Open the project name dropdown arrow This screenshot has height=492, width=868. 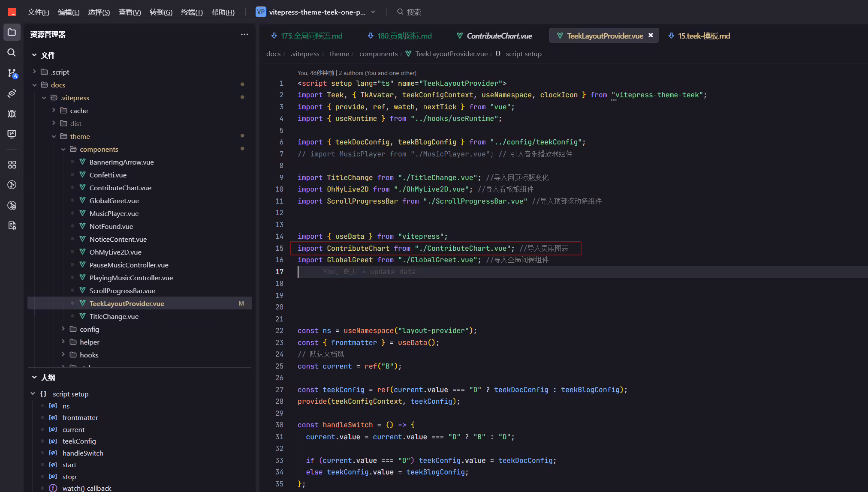click(373, 12)
